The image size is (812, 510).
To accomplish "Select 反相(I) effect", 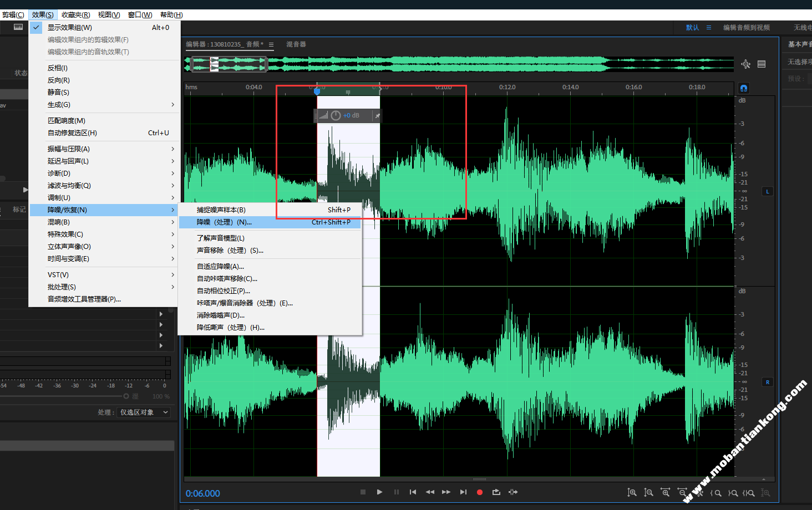I will [x=104, y=68].
